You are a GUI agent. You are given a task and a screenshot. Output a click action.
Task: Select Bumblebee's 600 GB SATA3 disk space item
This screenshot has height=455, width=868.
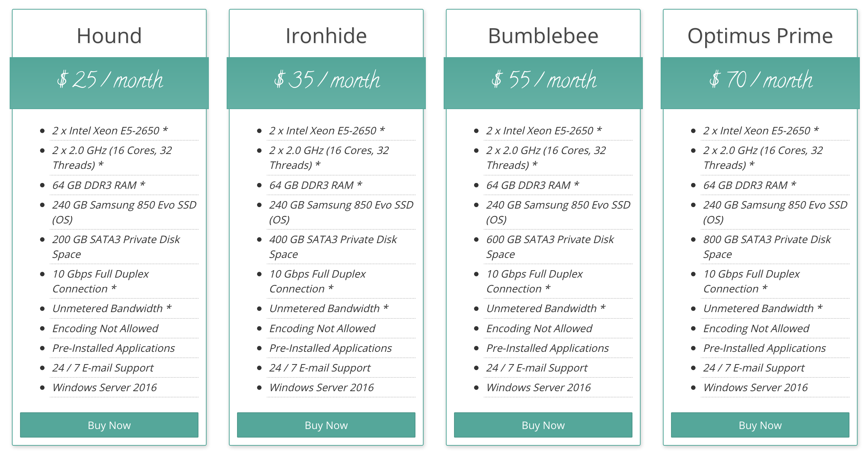click(x=550, y=246)
